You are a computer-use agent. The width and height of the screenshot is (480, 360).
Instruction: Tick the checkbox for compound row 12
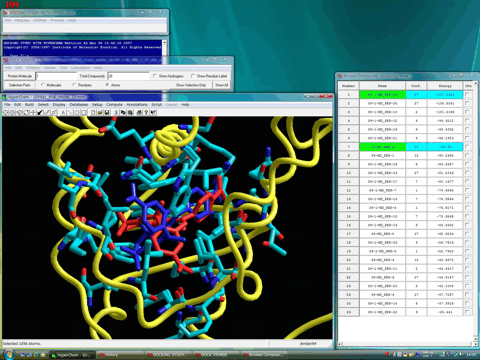click(467, 190)
